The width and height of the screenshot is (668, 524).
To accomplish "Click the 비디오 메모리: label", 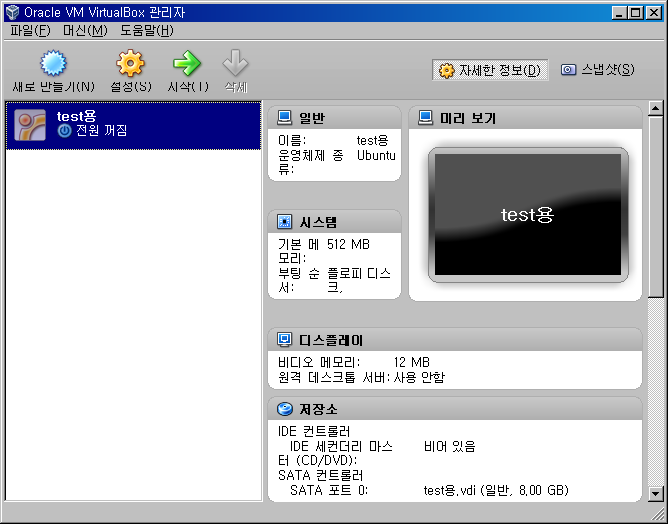I will coord(319,362).
